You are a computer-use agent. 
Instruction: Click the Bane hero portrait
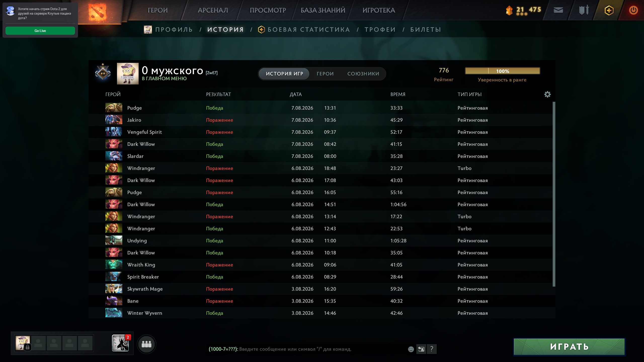pos(114,301)
